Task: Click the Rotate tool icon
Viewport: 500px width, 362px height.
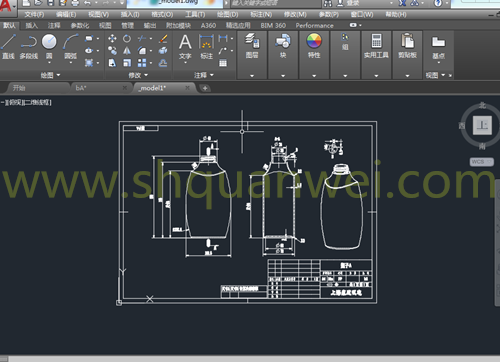Action: pos(127,39)
